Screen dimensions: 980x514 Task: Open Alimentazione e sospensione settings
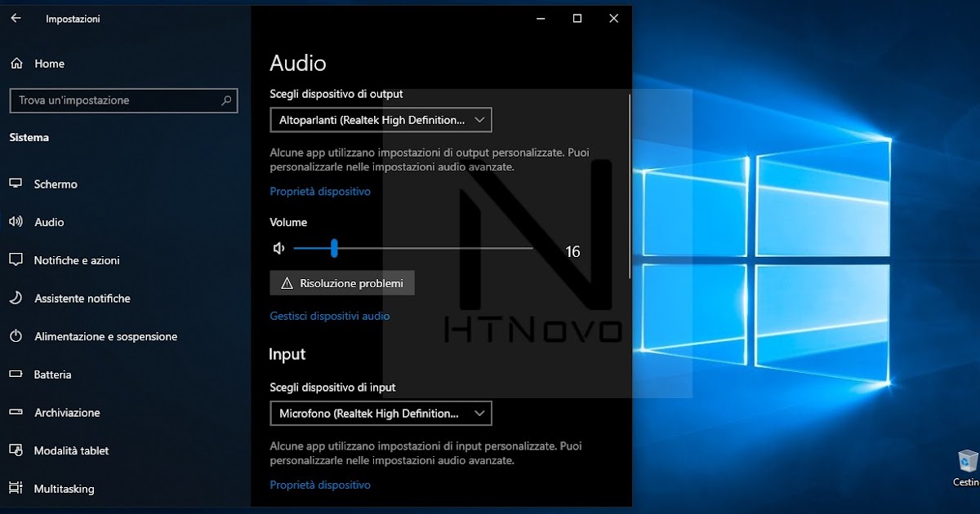[16, 336]
